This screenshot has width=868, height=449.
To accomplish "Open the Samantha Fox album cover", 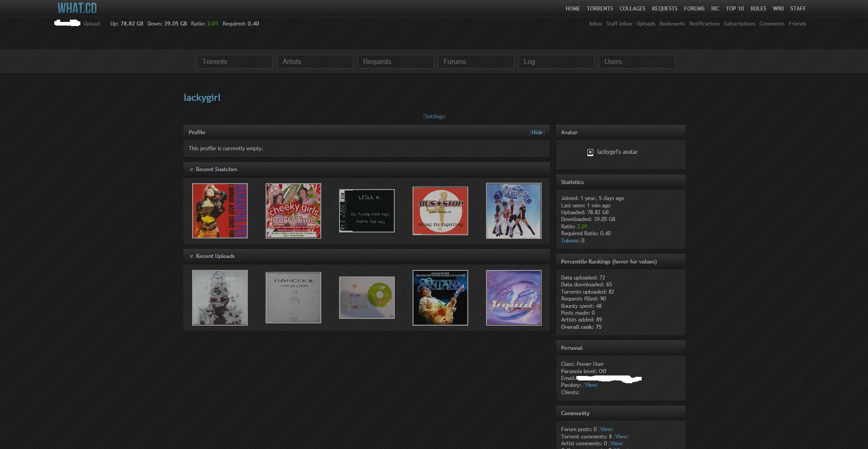I will (x=220, y=211).
